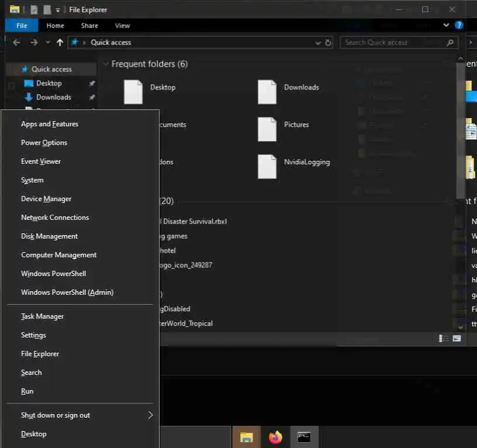Click the Firefox taskbar icon
Image resolution: width=477 pixels, height=448 pixels.
(275, 437)
